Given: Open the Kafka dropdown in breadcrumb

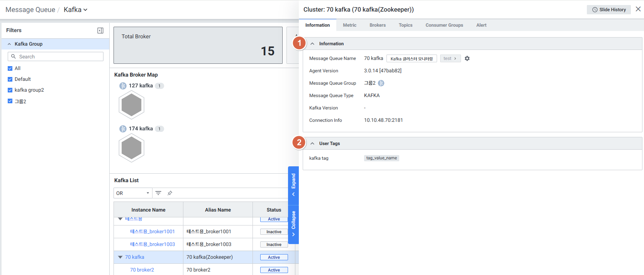Looking at the screenshot, I should click(76, 10).
